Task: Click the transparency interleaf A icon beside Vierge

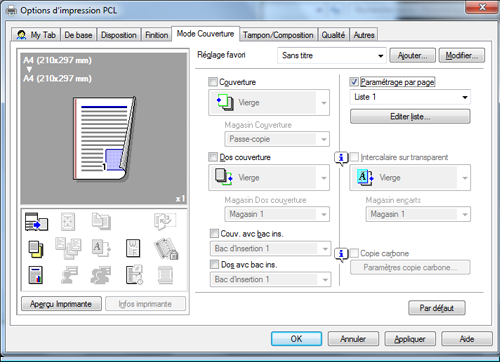Action: pyautogui.click(x=365, y=177)
